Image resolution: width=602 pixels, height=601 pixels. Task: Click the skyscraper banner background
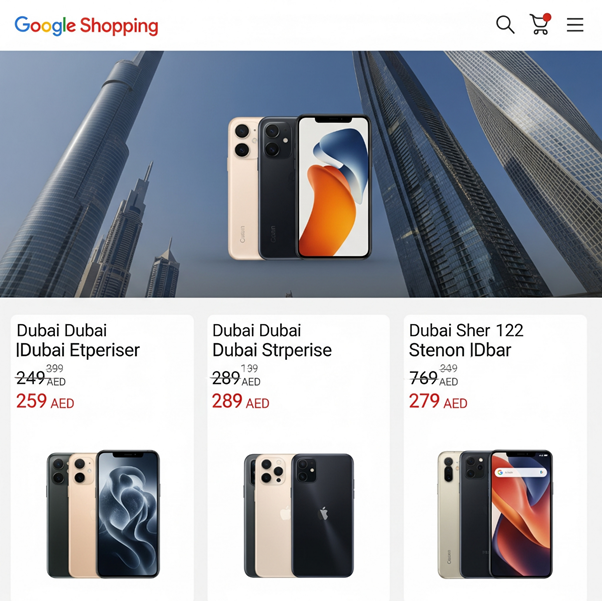480,174
